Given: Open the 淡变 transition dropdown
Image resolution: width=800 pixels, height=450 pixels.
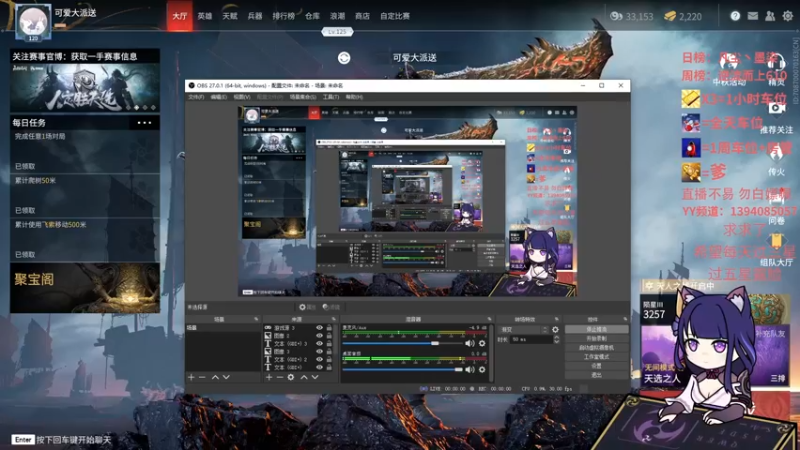Looking at the screenshot, I should point(523,330).
